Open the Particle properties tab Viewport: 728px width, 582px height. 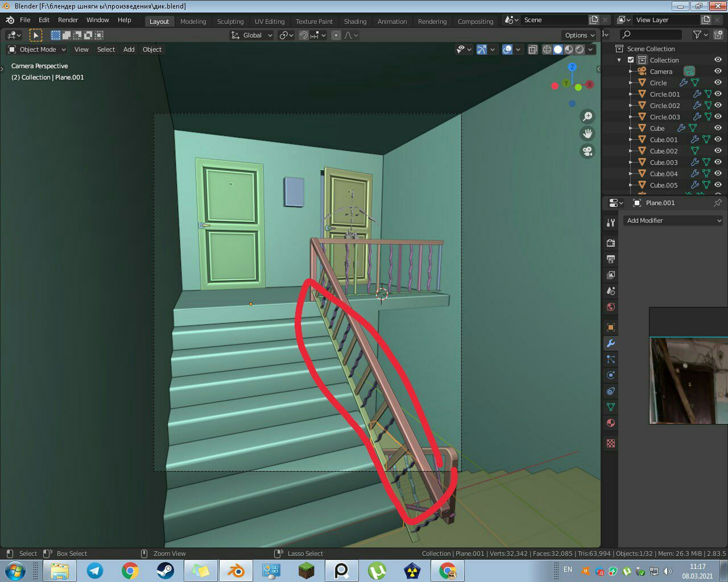click(x=610, y=359)
